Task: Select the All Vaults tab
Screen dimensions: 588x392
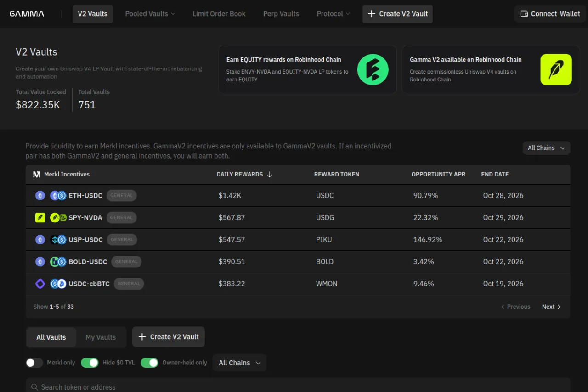Action: coord(51,337)
